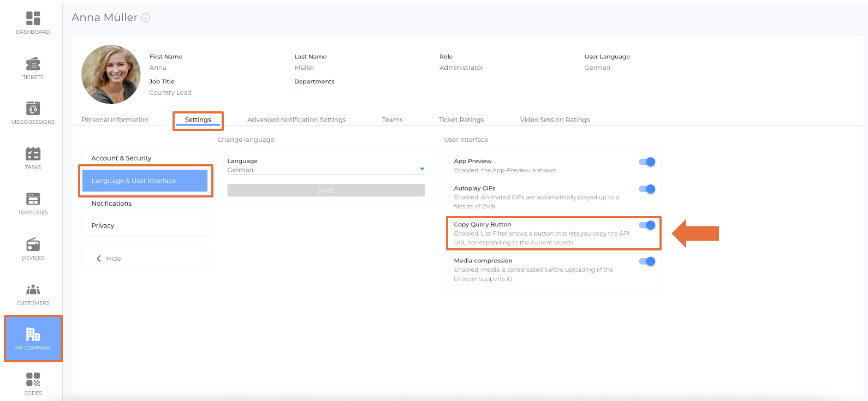The height and width of the screenshot is (401, 868).
Task: Navigate to Customers sidebar icon
Action: tap(33, 290)
